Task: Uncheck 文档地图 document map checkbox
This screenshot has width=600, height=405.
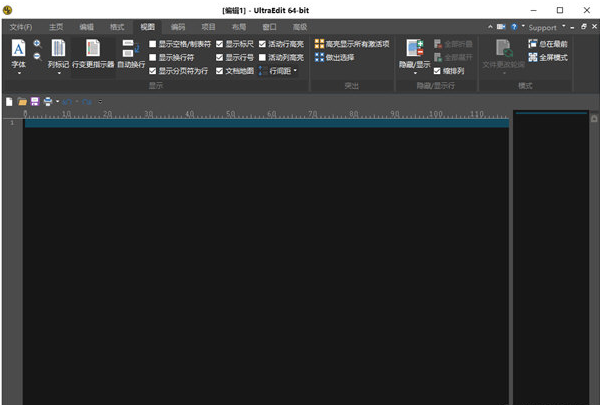Action: coord(219,71)
